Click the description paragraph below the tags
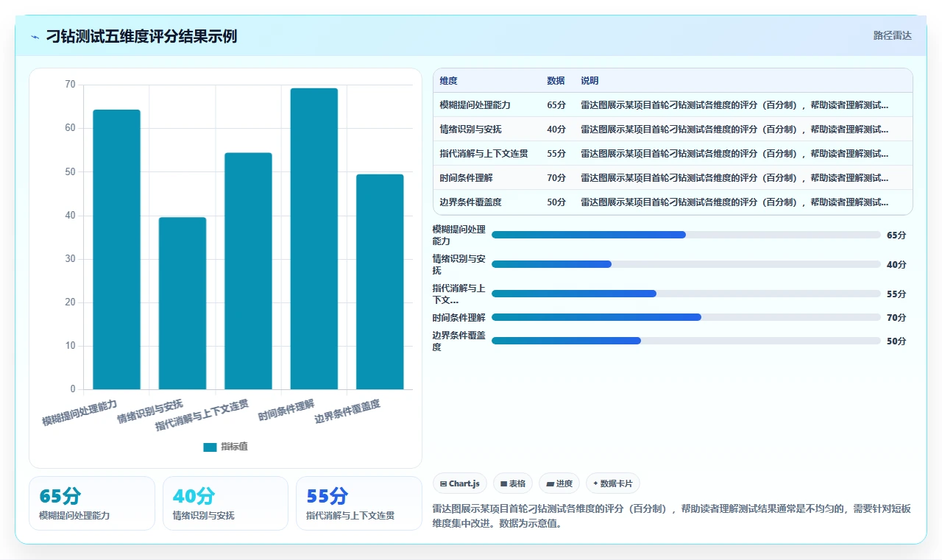The height and width of the screenshot is (560, 942). [x=673, y=517]
